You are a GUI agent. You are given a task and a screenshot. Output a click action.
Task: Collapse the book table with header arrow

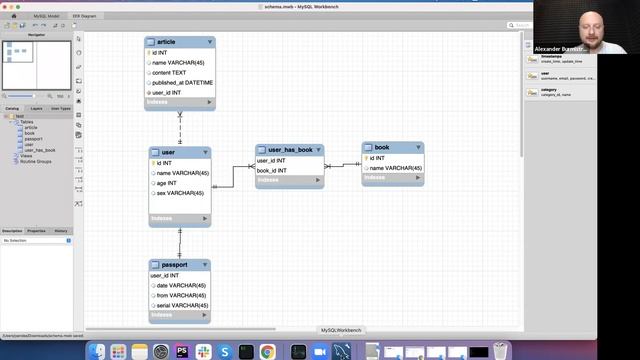pyautogui.click(x=418, y=147)
